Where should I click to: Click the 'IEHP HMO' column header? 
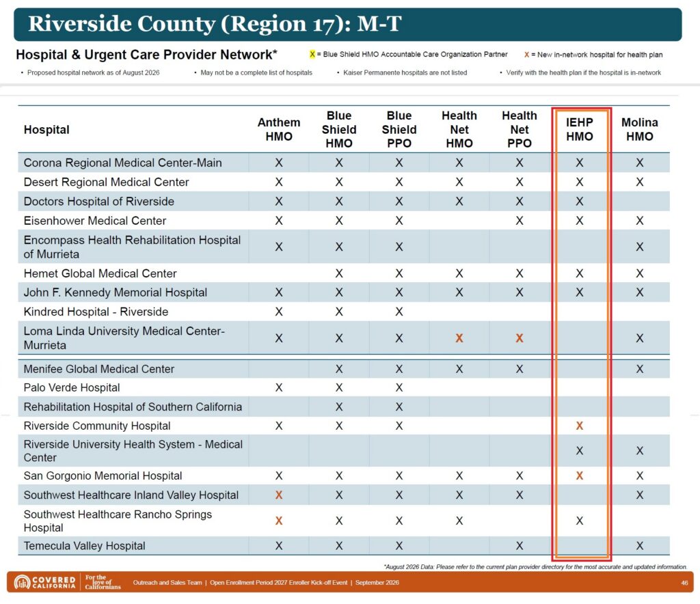click(x=580, y=129)
